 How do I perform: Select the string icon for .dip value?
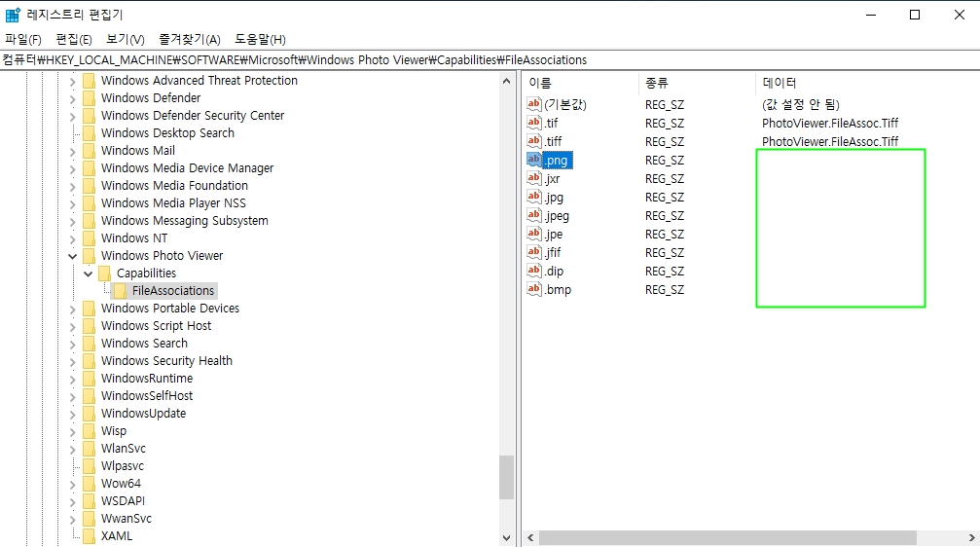[x=533, y=271]
